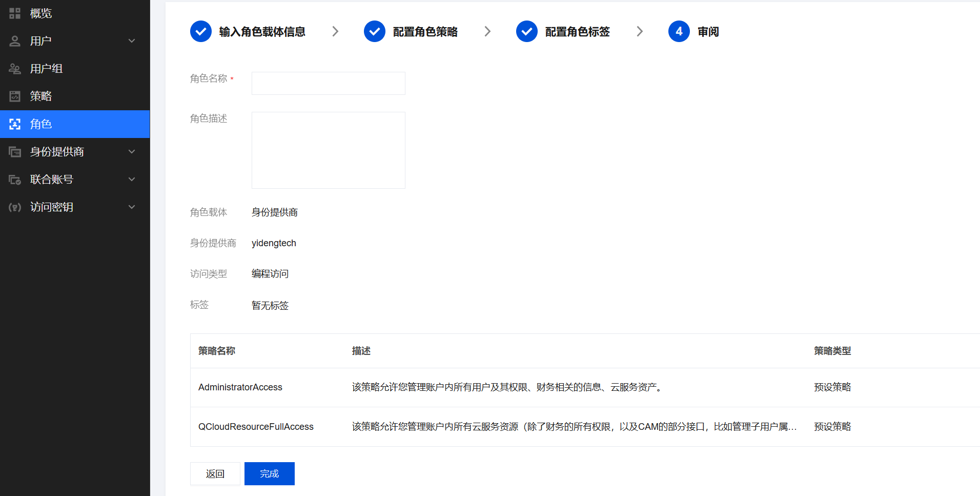Select the AdministratorAccess policy row
Image resolution: width=980 pixels, height=496 pixels.
240,387
